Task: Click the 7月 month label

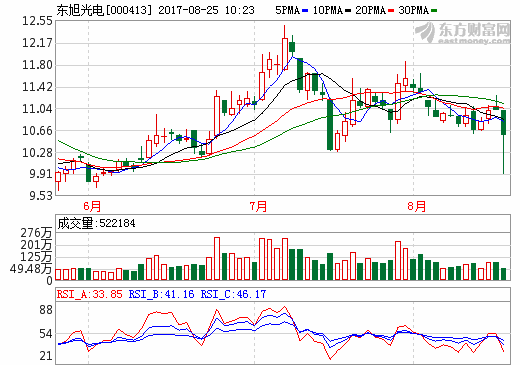Action: 258,206
